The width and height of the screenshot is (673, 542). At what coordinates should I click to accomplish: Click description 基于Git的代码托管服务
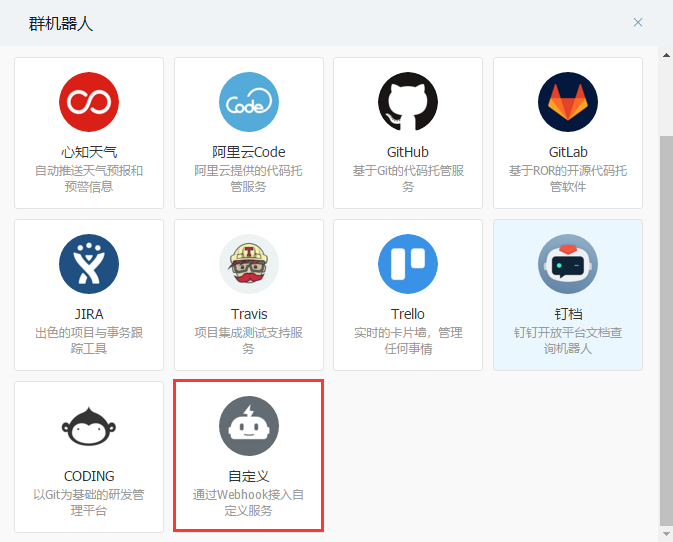(x=408, y=179)
